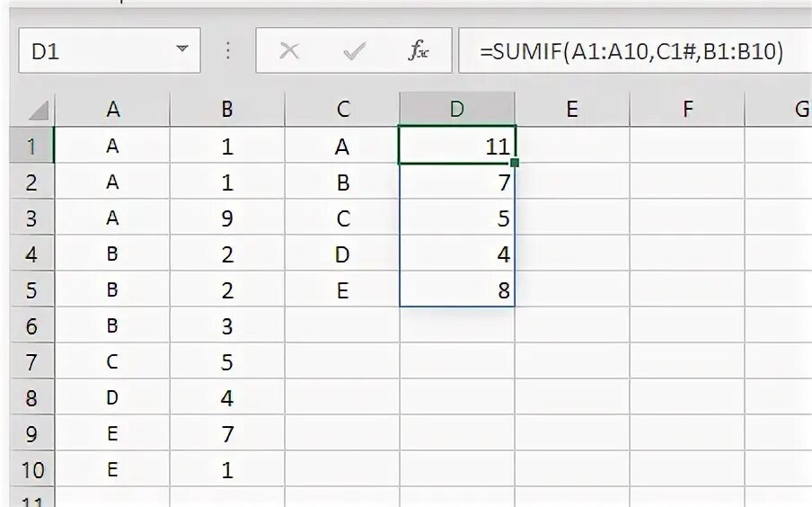Screen dimensions: 812x507
Task: Click the SUMIF formula in formula bar
Action: point(631,51)
